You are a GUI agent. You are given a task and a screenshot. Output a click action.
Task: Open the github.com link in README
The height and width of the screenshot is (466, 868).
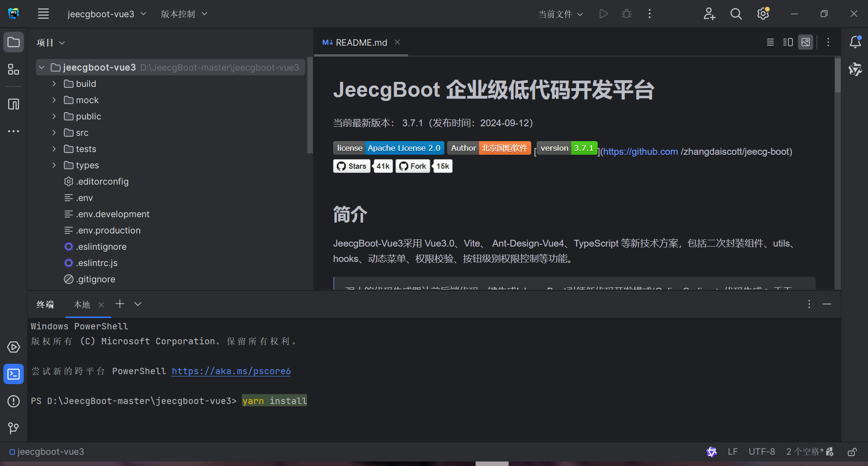pyautogui.click(x=640, y=152)
